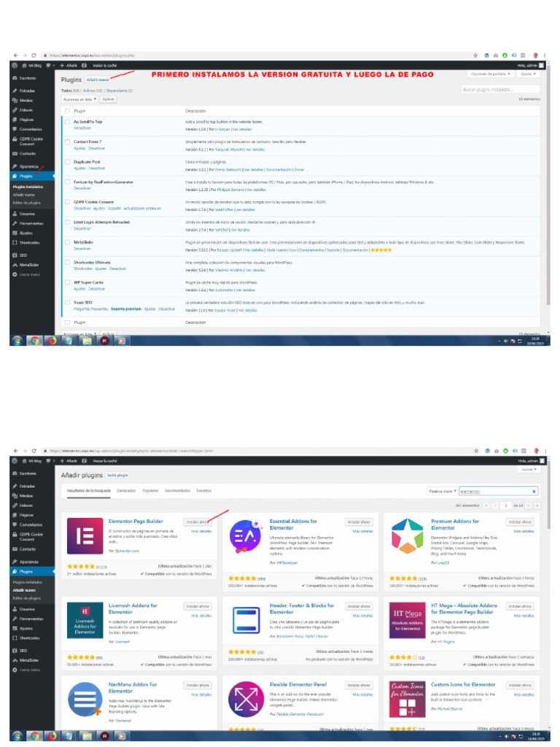The image size is (560, 747).
Task: Click SEO Yoast icon in Añadir plugins sidebar
Action: tap(15, 650)
